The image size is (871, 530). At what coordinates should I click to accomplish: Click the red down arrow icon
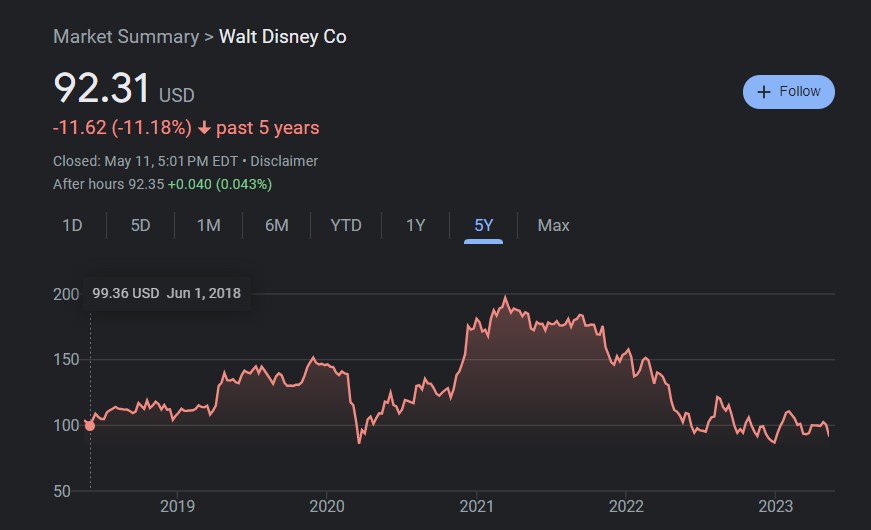tap(204, 128)
